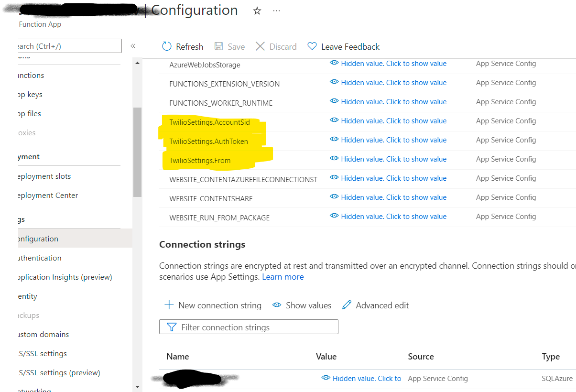Focus the Filter connection strings field

pyautogui.click(x=249, y=327)
